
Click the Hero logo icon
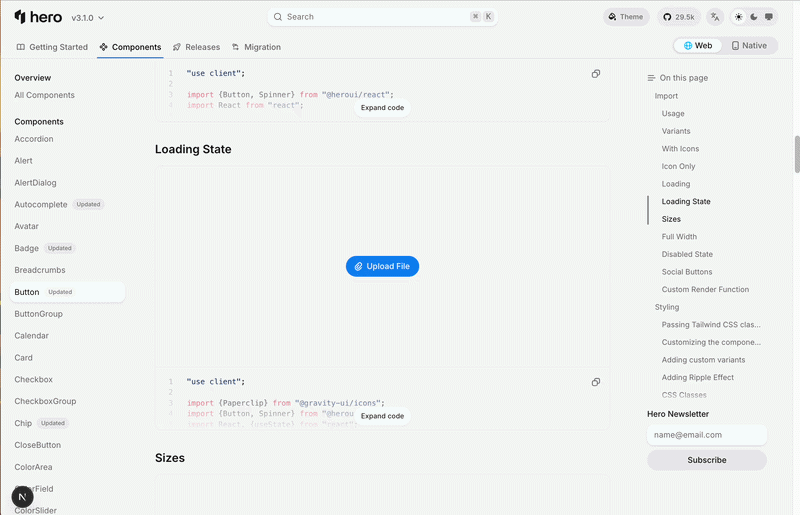[20, 16]
